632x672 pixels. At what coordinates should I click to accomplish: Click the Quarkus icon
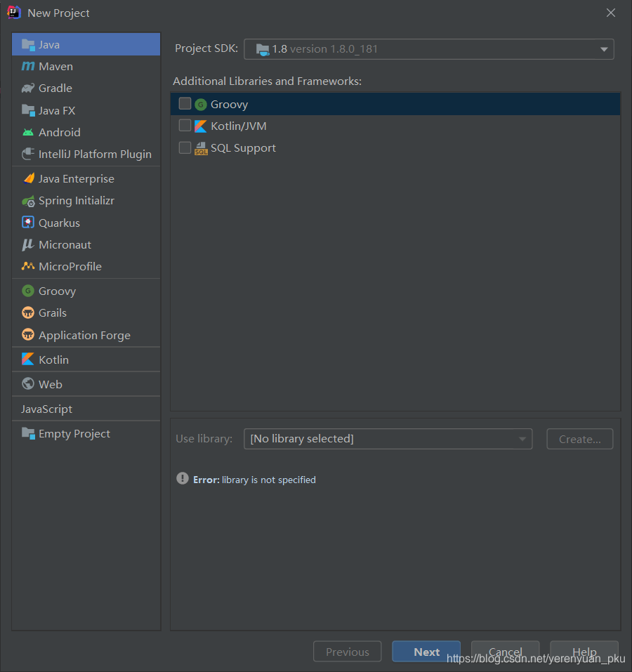(28, 223)
